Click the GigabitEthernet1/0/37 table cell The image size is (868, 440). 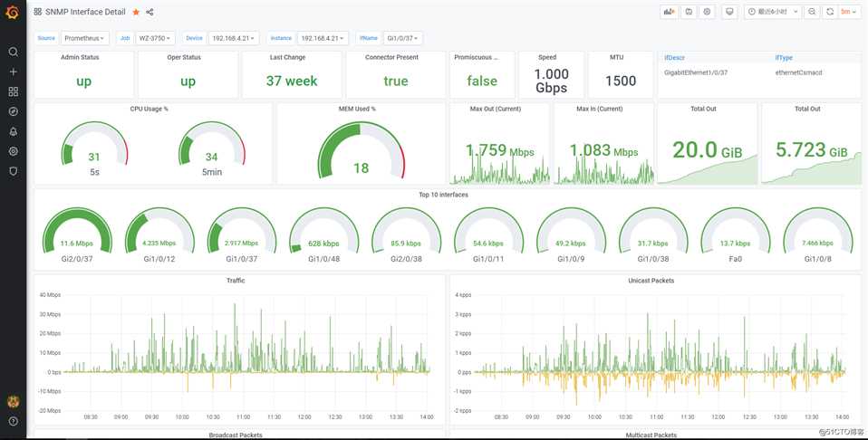(696, 73)
